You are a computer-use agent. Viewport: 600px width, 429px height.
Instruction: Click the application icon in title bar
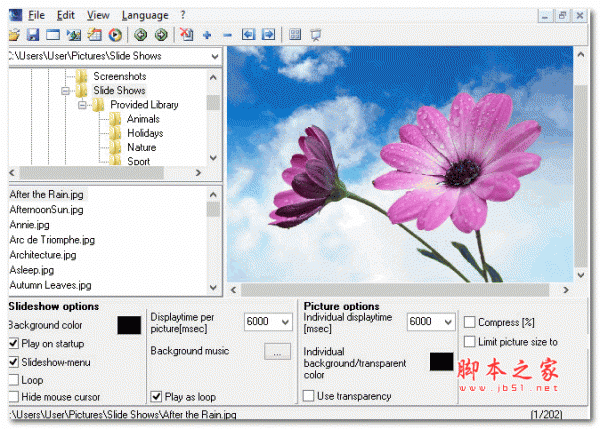click(15, 15)
